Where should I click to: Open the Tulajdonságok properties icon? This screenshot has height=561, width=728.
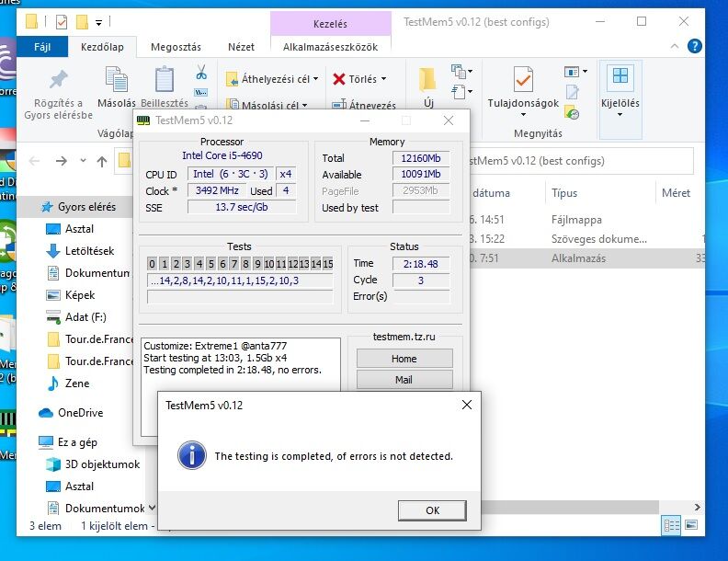pos(523,79)
